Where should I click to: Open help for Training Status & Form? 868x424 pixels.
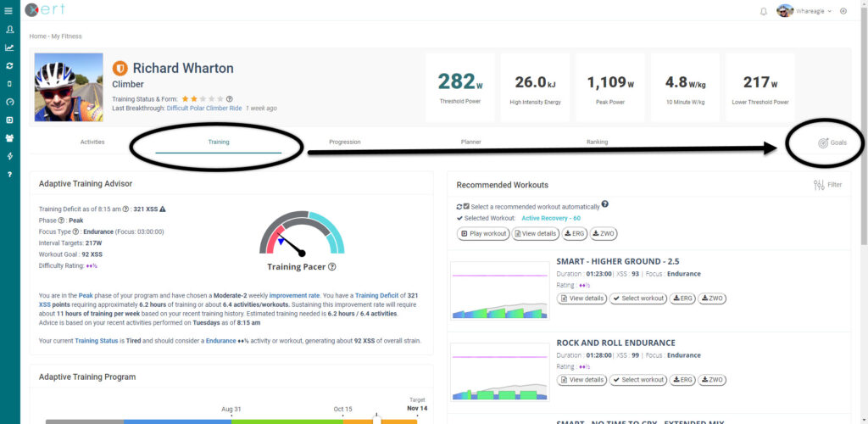coord(229,99)
